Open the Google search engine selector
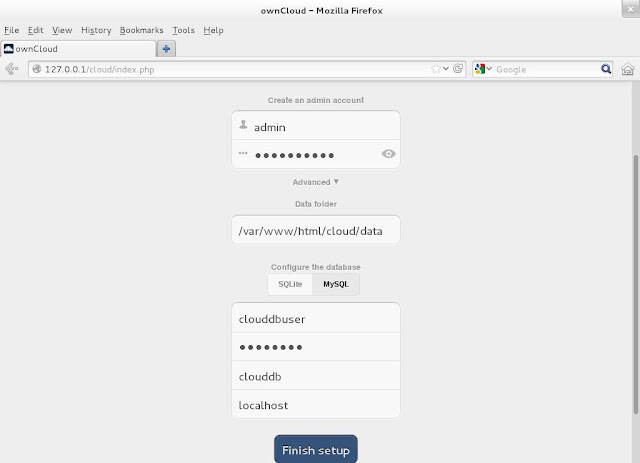640x463 pixels. pos(483,69)
